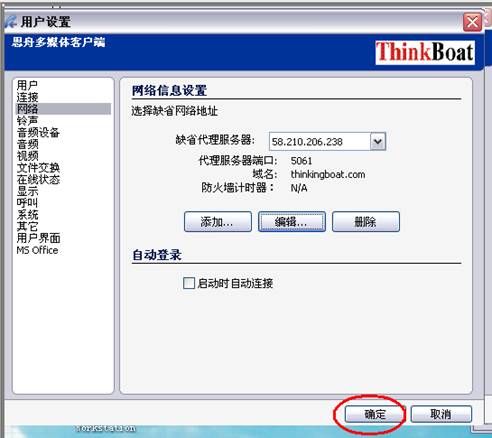Open the 铃声 settings category
The width and height of the screenshot is (492, 438).
pos(27,120)
